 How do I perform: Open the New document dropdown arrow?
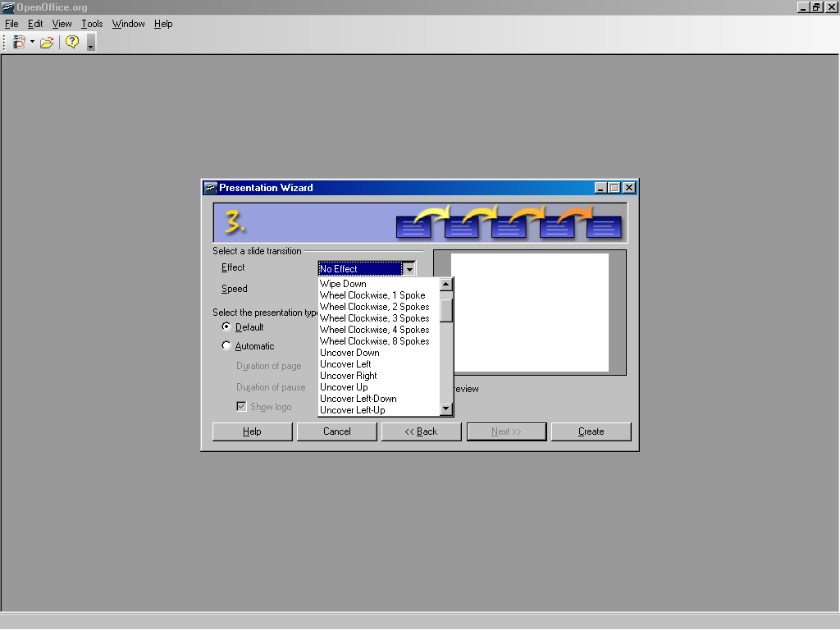click(x=32, y=42)
